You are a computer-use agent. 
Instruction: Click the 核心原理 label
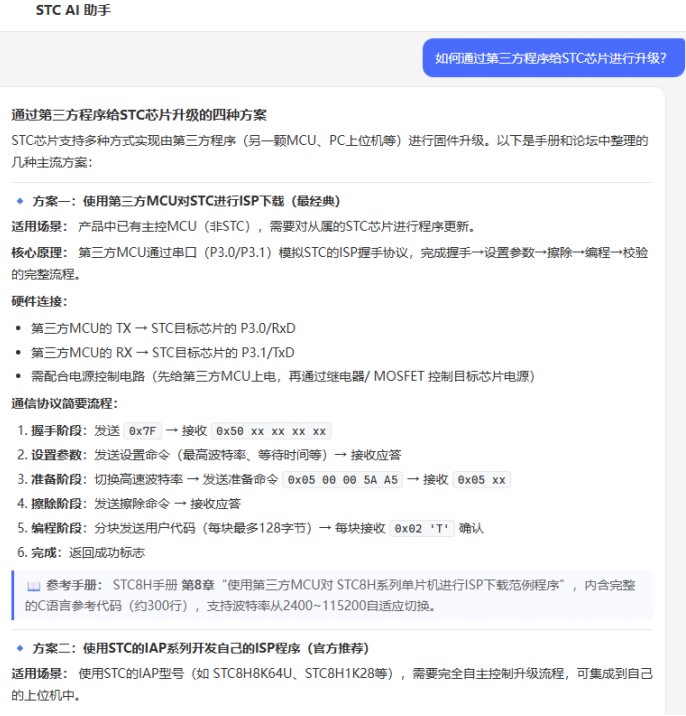(x=39, y=253)
